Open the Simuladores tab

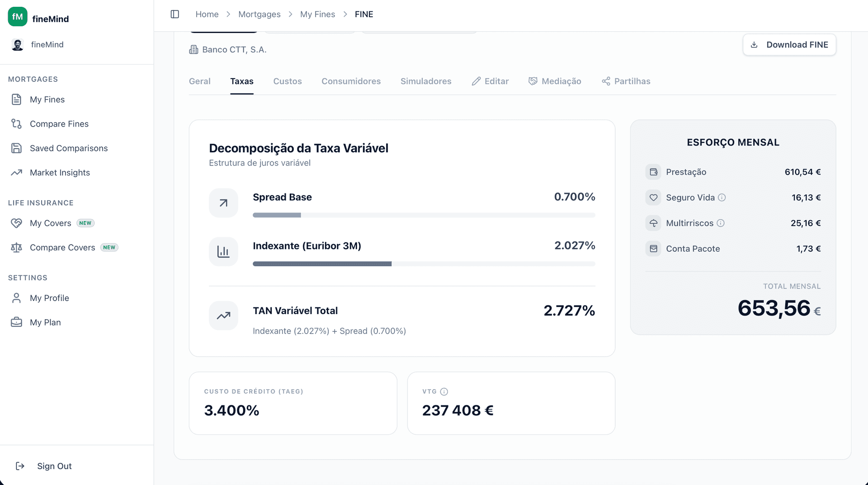425,81
